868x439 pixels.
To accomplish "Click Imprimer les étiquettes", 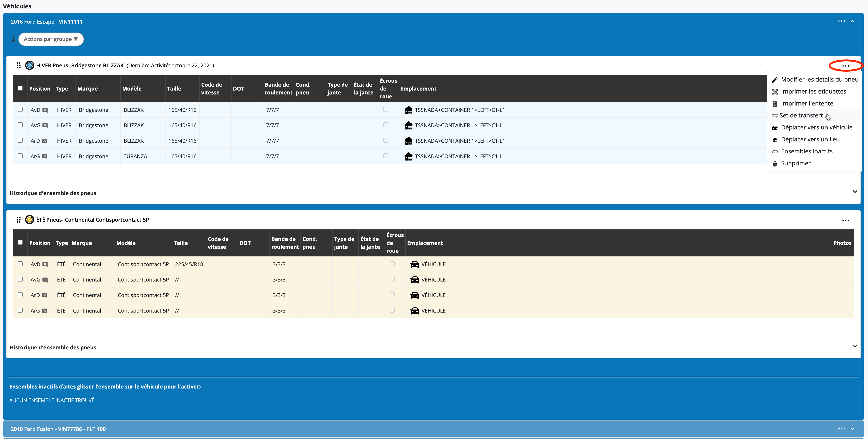I will point(813,92).
